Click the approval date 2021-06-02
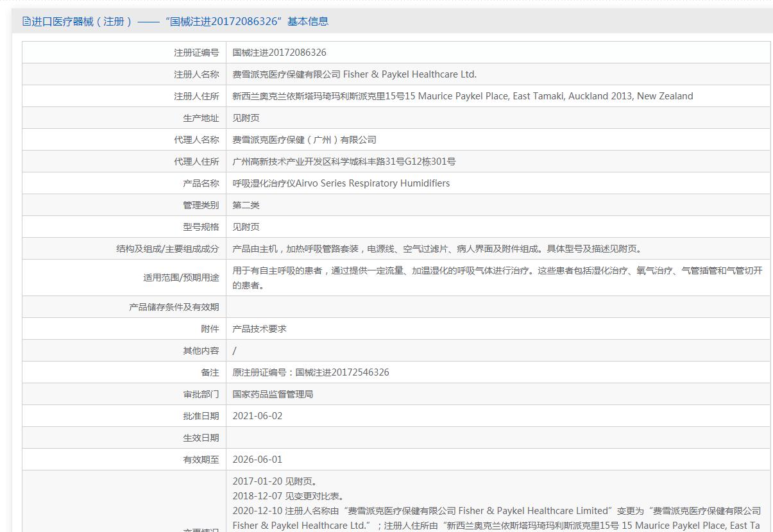This screenshot has width=773, height=532. tap(257, 416)
